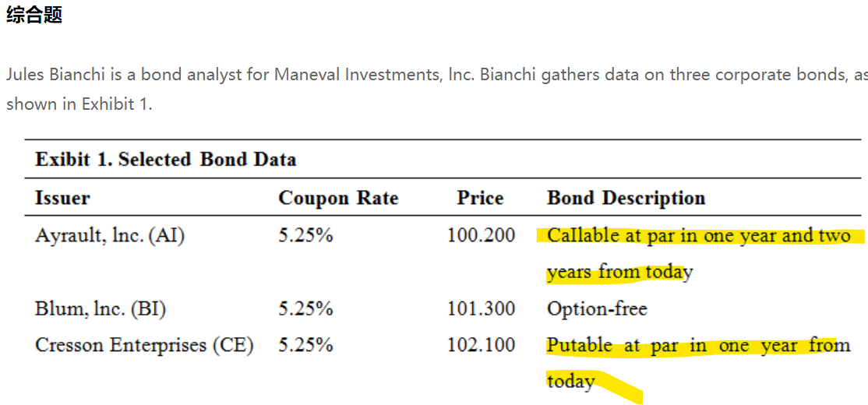868x405 pixels.
Task: Click the Price column header
Action: tap(480, 199)
